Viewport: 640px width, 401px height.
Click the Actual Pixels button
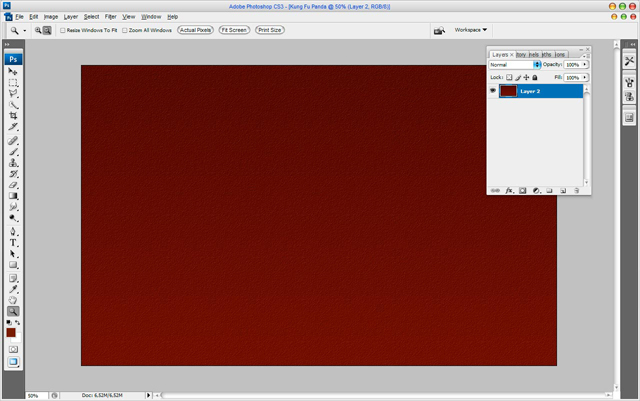pyautogui.click(x=196, y=30)
